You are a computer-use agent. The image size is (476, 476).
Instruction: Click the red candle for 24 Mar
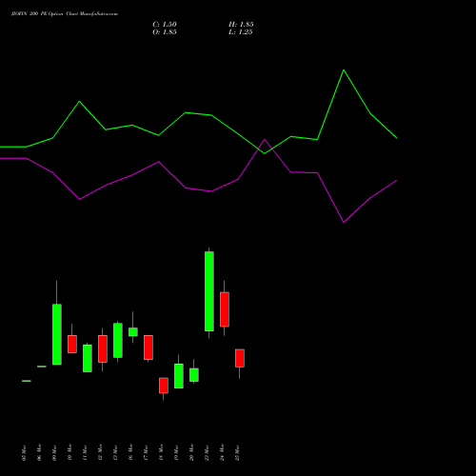(x=225, y=309)
